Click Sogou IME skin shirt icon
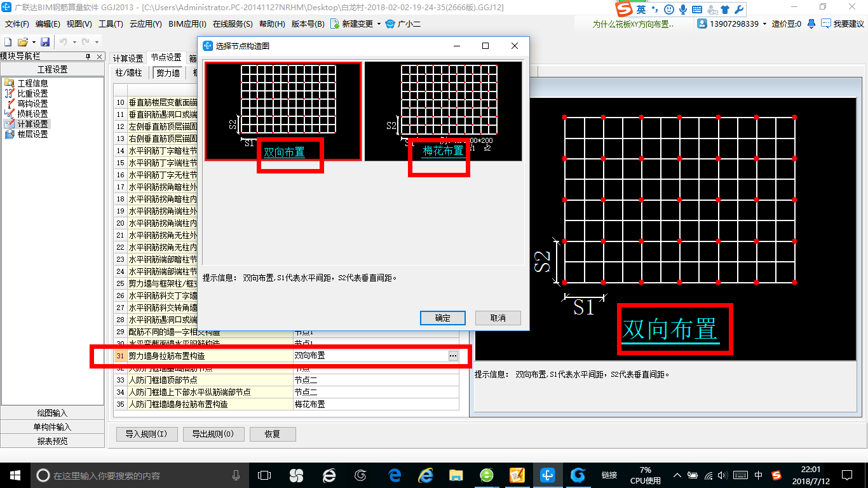Viewport: 868px width, 488px height. [725, 10]
